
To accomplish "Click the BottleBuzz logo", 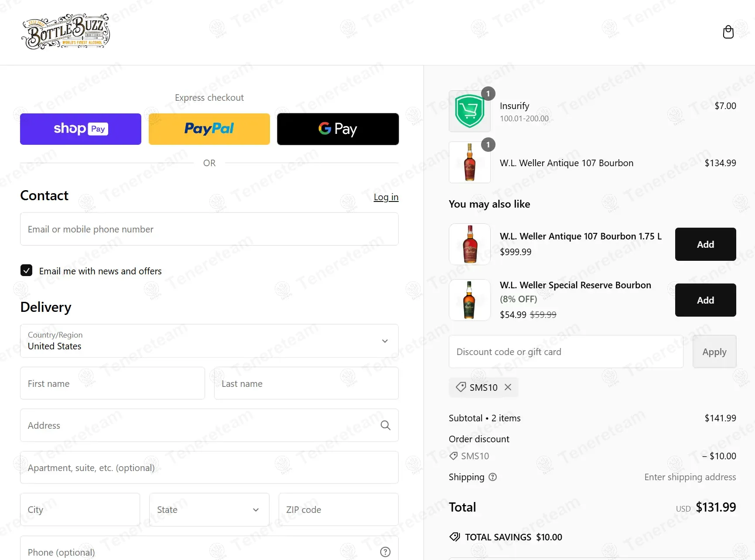I will click(x=65, y=31).
